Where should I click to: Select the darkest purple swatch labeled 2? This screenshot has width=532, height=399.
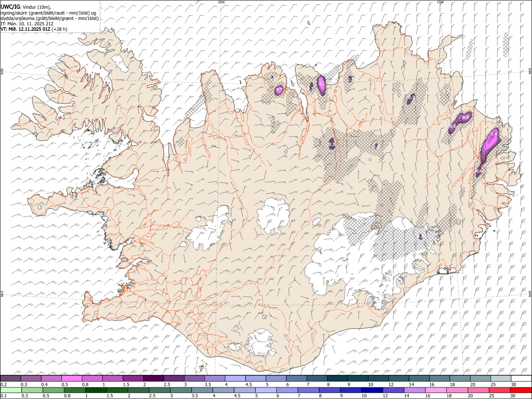pyautogui.click(x=153, y=378)
